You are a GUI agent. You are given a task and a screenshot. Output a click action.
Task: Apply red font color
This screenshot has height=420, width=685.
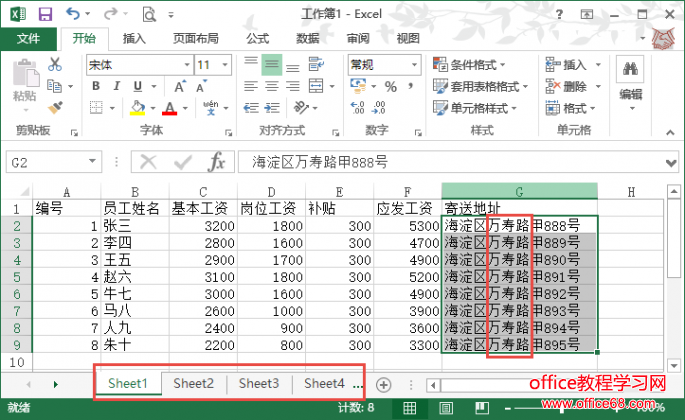[x=170, y=108]
